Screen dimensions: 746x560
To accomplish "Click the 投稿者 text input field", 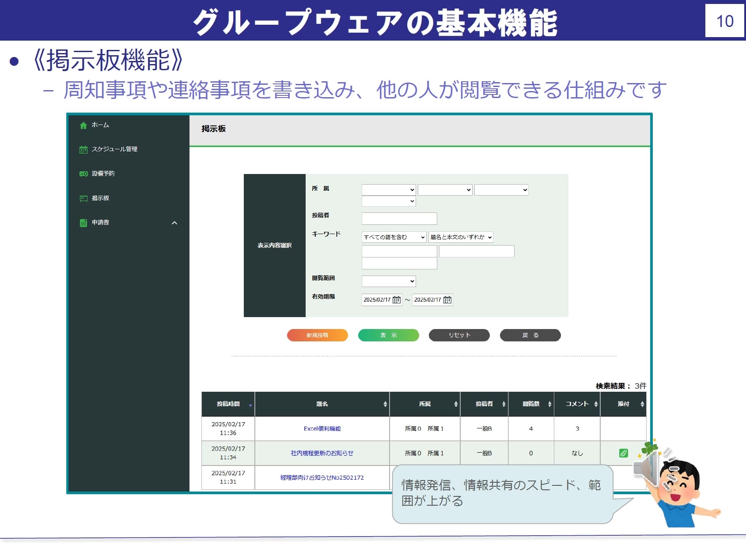I will point(399,219).
